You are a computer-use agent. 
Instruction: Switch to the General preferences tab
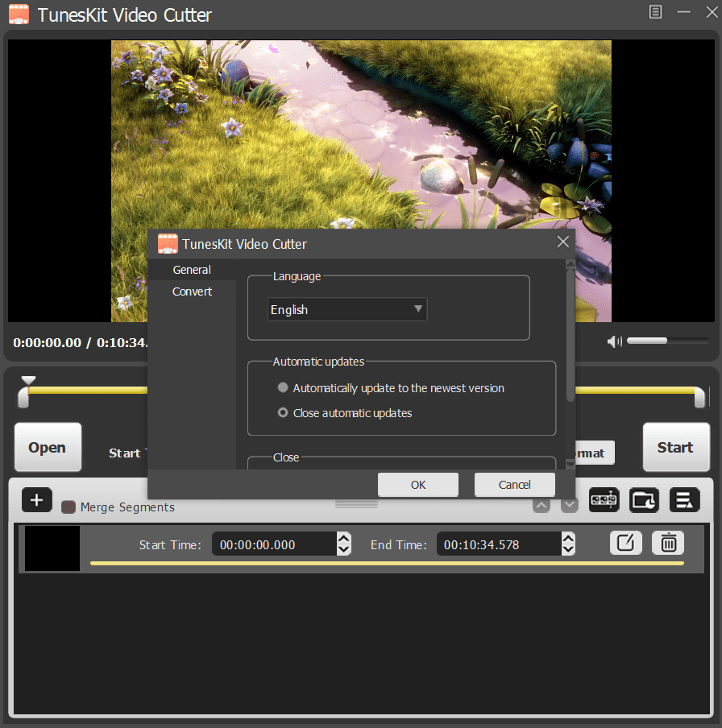click(x=192, y=270)
